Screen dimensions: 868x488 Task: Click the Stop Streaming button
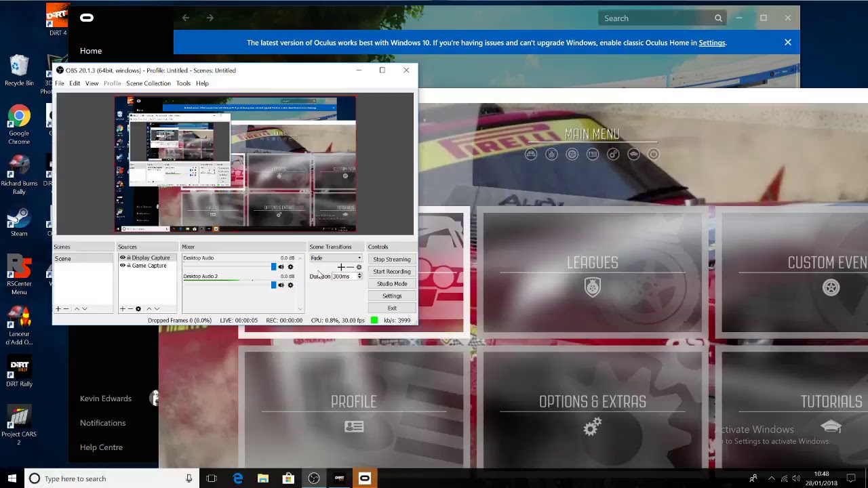(x=391, y=259)
